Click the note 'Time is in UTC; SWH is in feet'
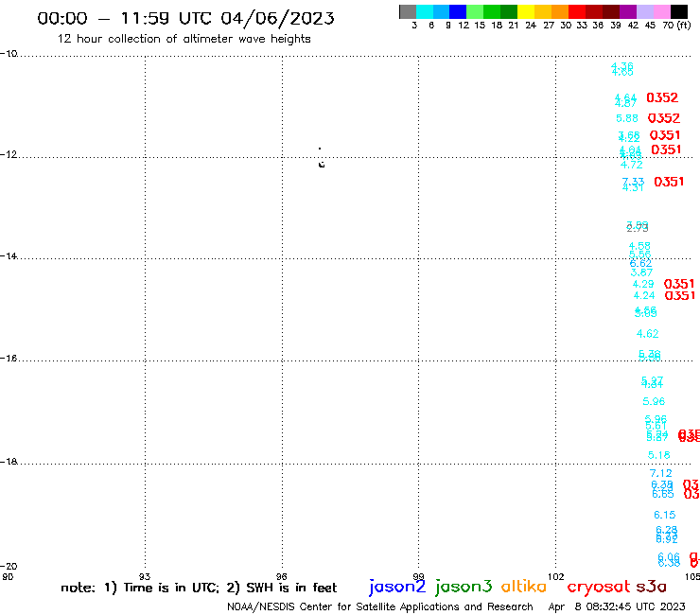The width and height of the screenshot is (700, 615). 199,588
